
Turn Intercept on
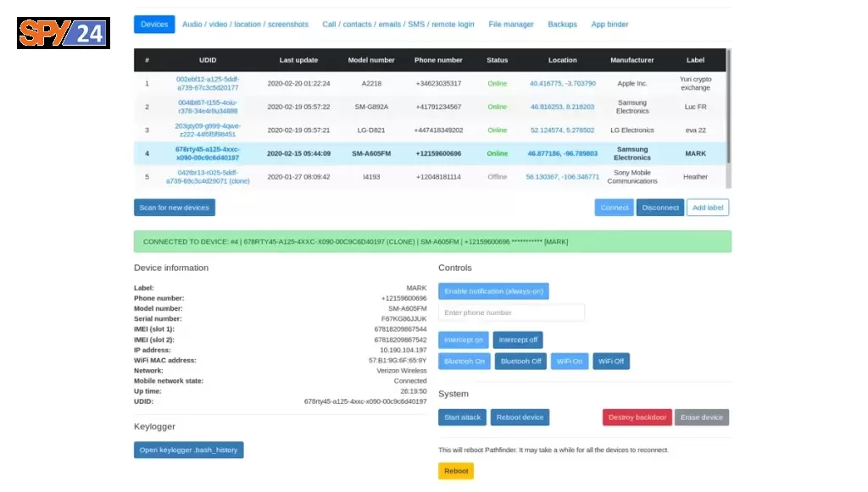tap(464, 340)
